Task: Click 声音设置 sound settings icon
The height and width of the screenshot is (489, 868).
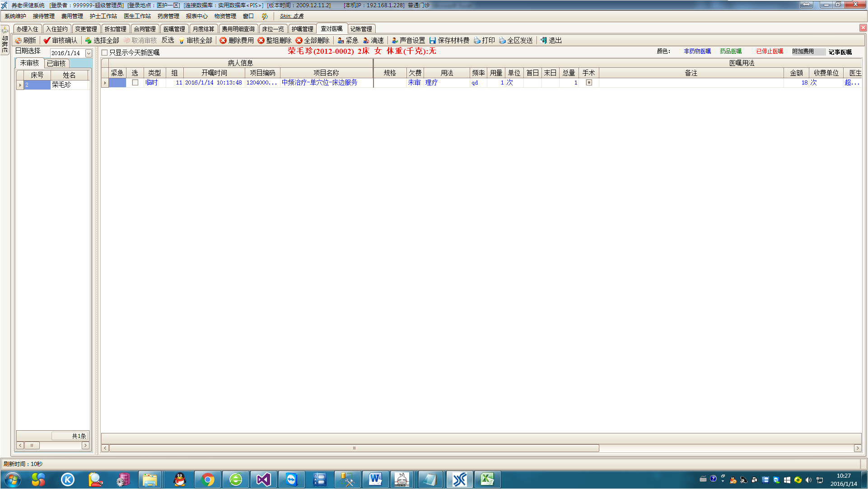Action: pos(395,41)
